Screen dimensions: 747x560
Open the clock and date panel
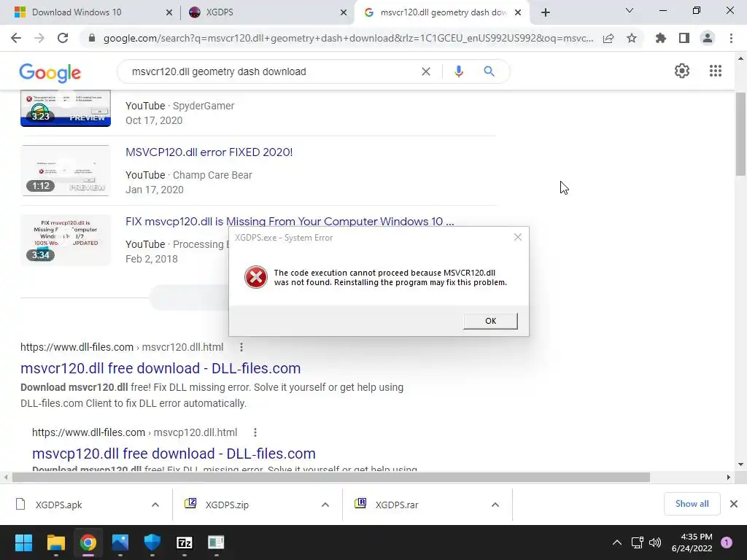(692, 542)
